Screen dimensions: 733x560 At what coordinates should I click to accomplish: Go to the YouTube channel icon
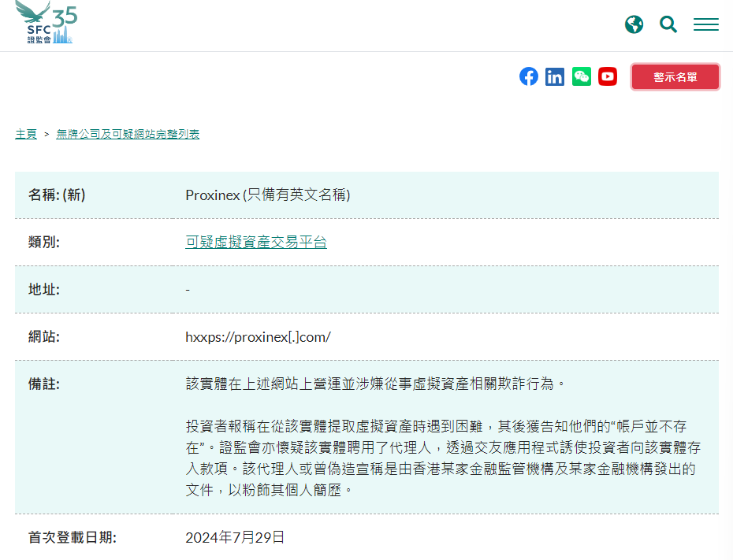tap(608, 76)
